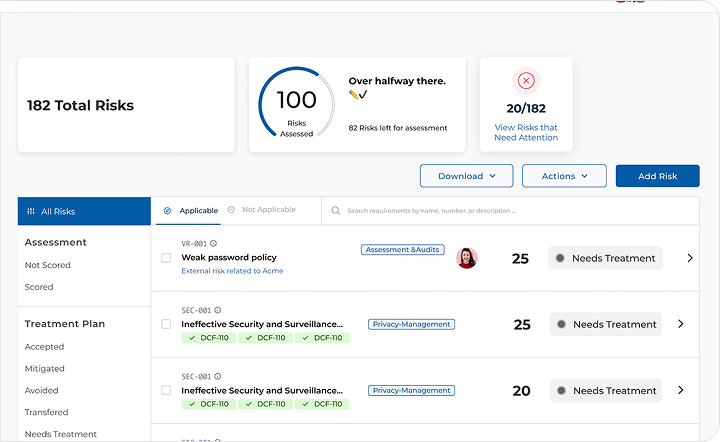Image resolution: width=720 pixels, height=442 pixels.
Task: Click the VR-001 risk ID
Action: [x=194, y=244]
